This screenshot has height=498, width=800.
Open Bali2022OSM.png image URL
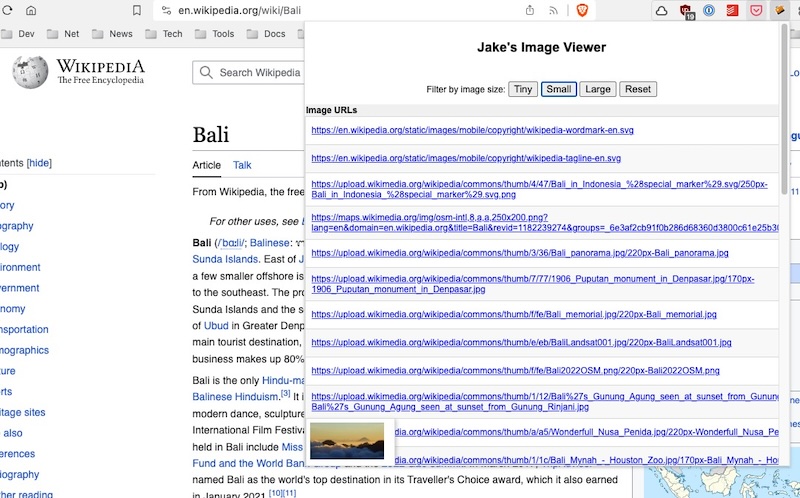coord(515,370)
